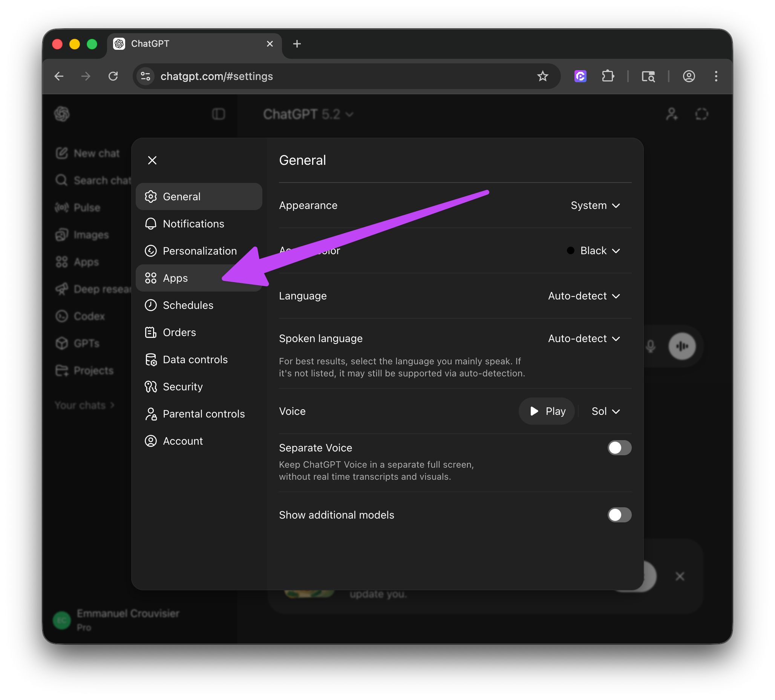
Task: Open the Sol voice dropdown
Action: [x=605, y=411]
